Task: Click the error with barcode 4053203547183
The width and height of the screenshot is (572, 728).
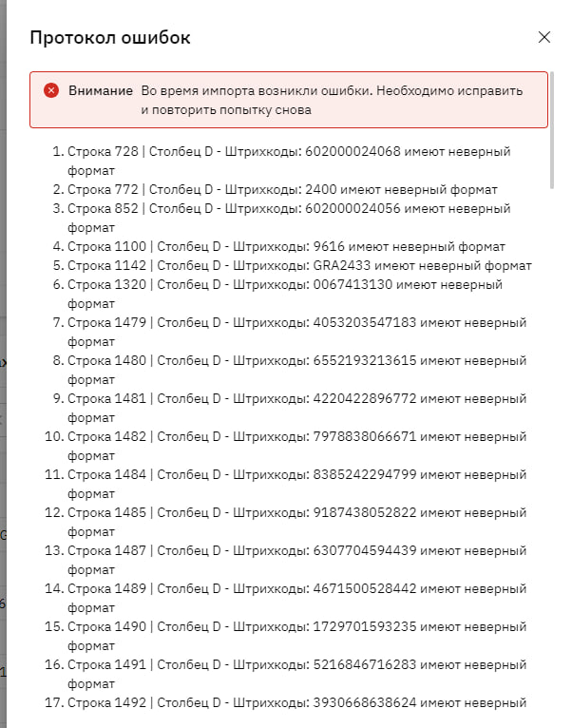Action: [x=296, y=332]
